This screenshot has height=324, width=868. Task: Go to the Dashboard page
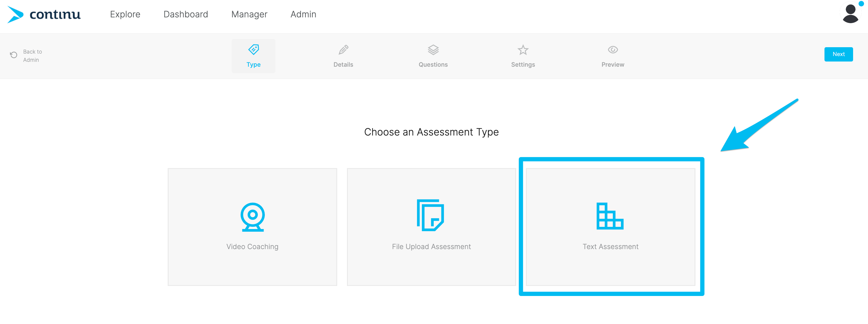click(186, 15)
